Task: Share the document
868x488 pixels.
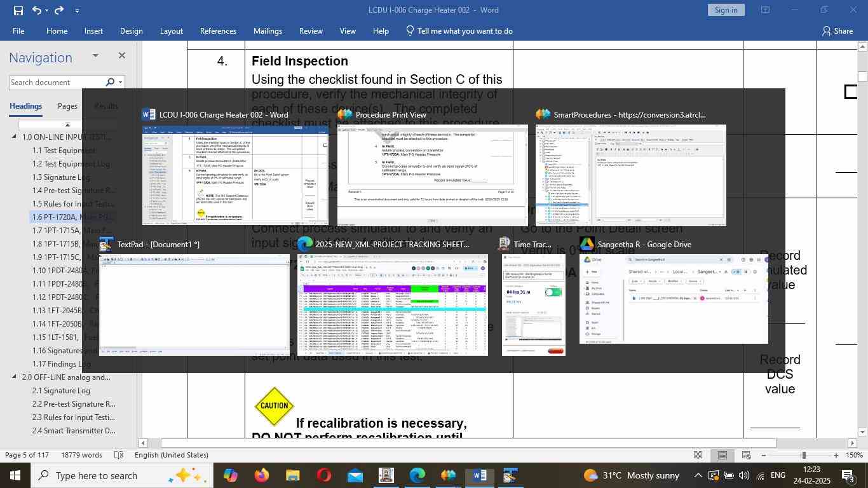Action: point(837,30)
